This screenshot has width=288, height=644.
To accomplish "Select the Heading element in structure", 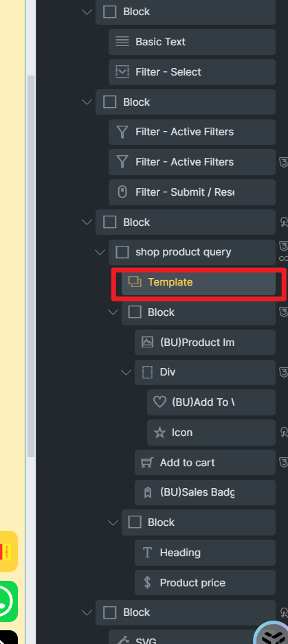I will pos(205,553).
